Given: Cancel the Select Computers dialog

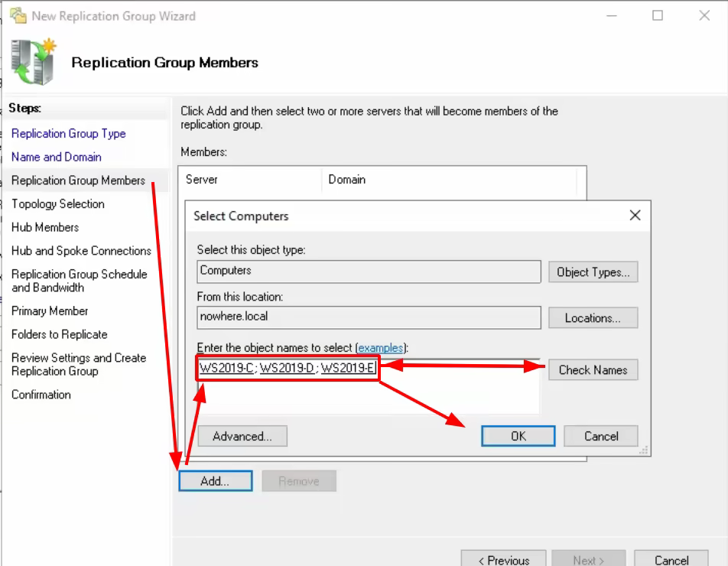Looking at the screenshot, I should click(x=601, y=436).
